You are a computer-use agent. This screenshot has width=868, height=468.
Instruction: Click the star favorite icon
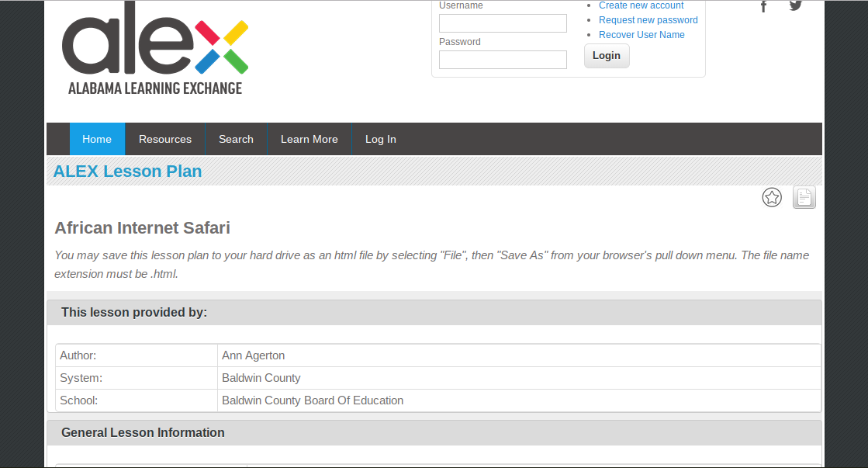tap(772, 198)
